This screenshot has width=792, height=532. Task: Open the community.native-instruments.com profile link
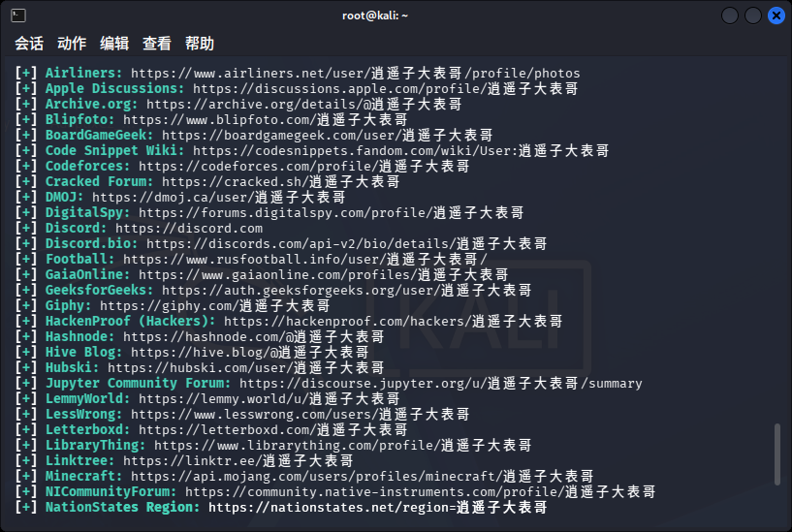pyautogui.click(x=421, y=491)
